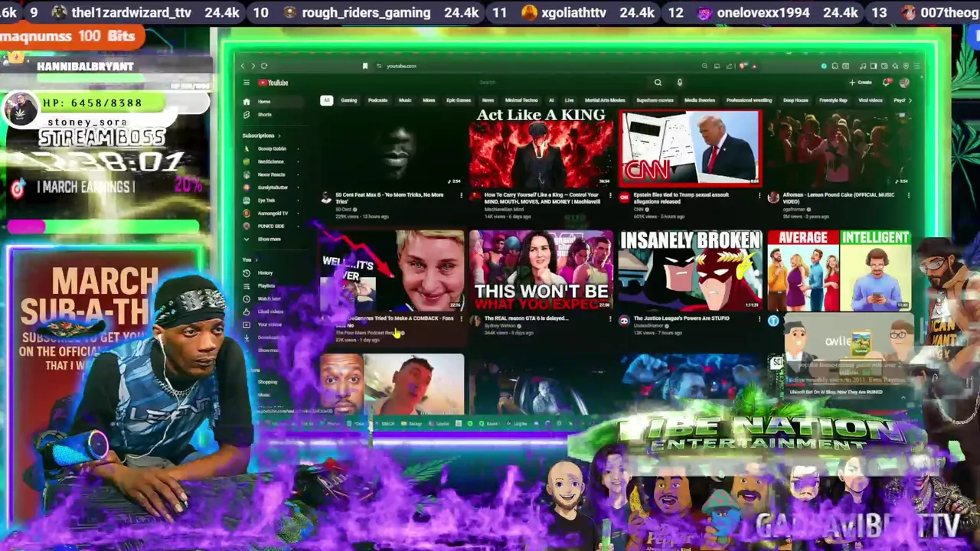Click the YouTube search box

[x=563, y=83]
